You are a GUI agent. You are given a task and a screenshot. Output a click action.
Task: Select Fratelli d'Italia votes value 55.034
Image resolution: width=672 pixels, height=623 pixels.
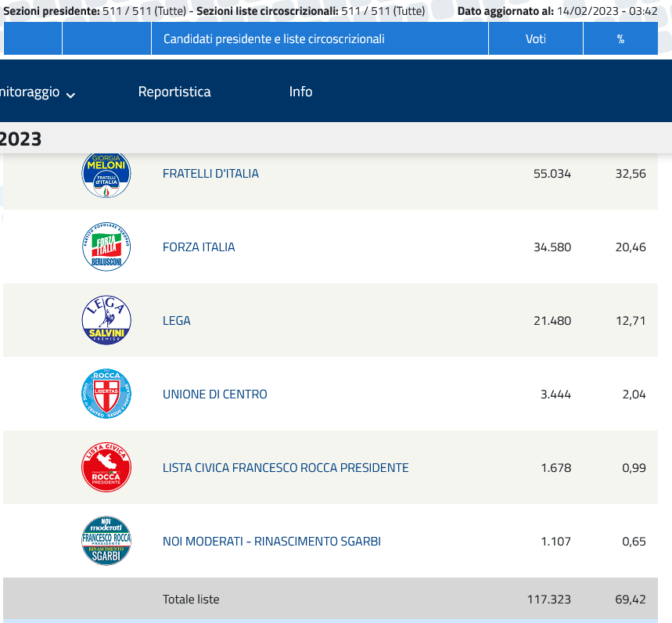point(552,174)
